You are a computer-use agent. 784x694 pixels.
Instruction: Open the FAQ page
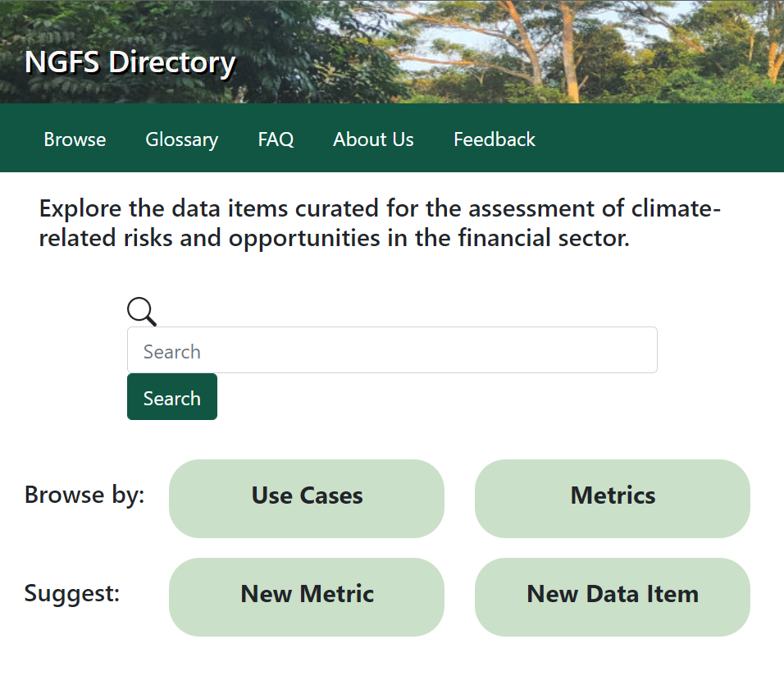coord(276,139)
